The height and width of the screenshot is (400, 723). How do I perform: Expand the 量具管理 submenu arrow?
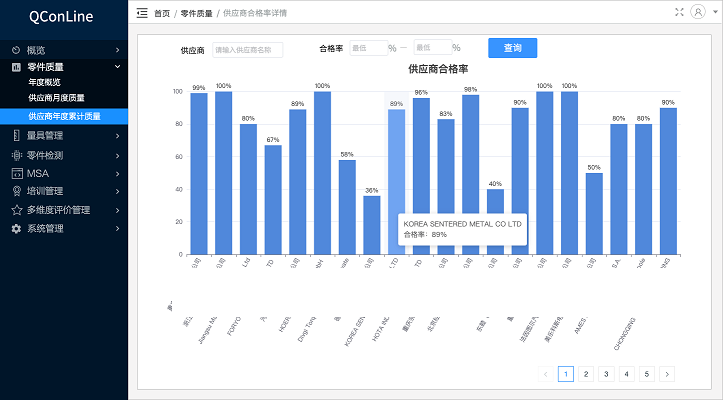(117, 135)
